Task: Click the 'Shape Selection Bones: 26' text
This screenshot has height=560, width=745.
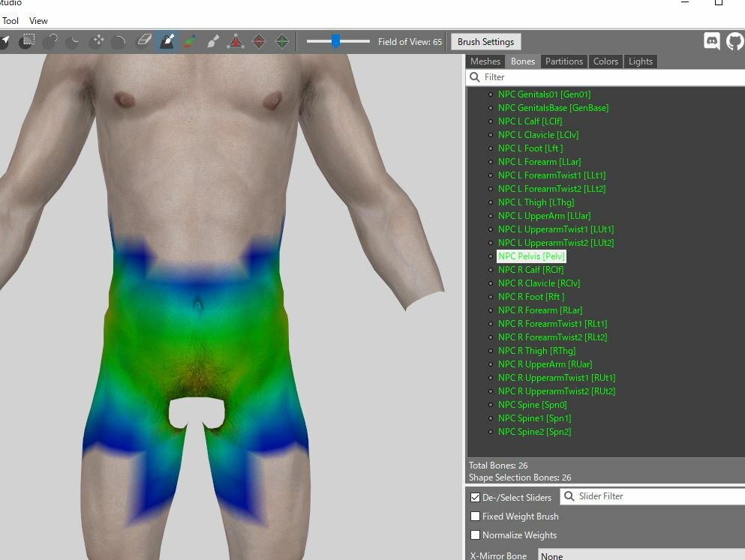Action: click(x=520, y=478)
